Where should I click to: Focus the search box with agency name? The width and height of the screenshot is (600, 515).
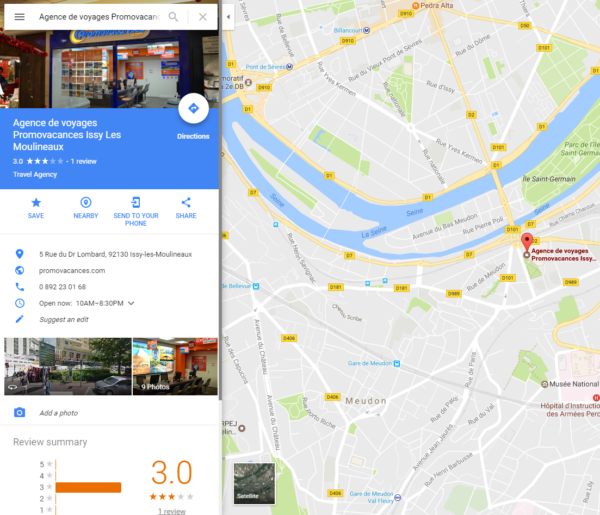pyautogui.click(x=99, y=17)
